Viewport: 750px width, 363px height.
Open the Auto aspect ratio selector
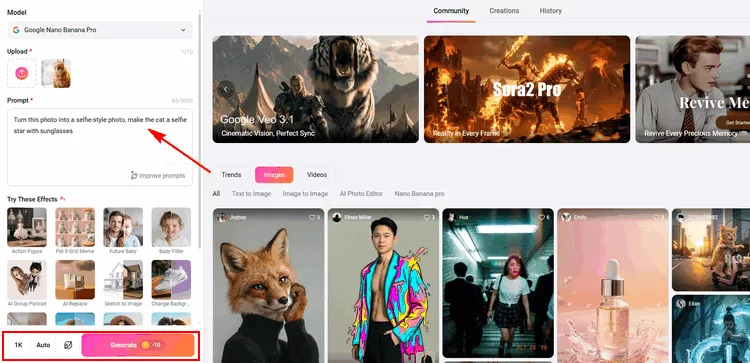pyautogui.click(x=43, y=345)
